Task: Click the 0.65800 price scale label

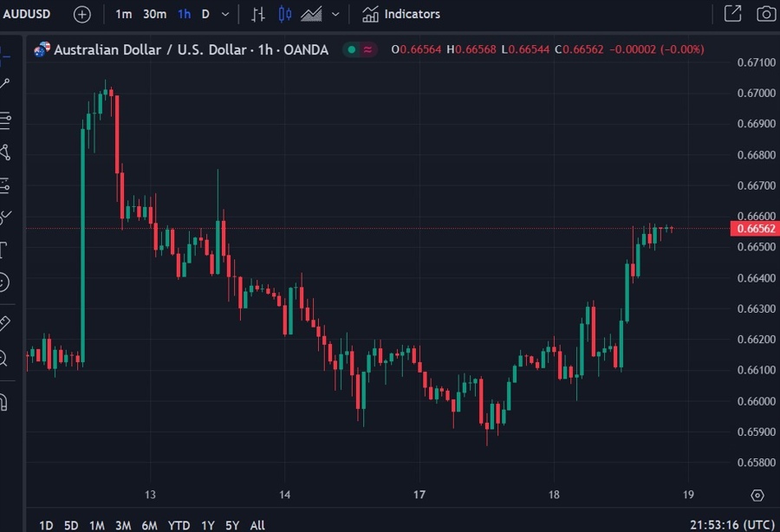Action: [756, 463]
